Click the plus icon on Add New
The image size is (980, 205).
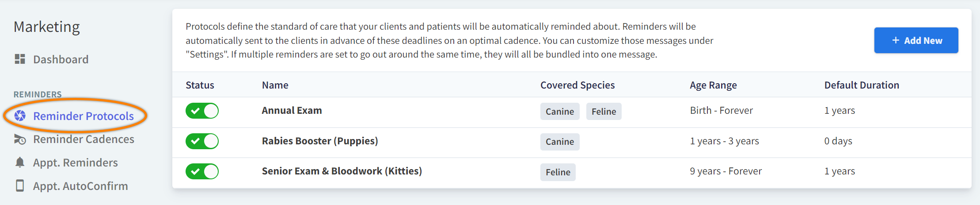click(896, 40)
